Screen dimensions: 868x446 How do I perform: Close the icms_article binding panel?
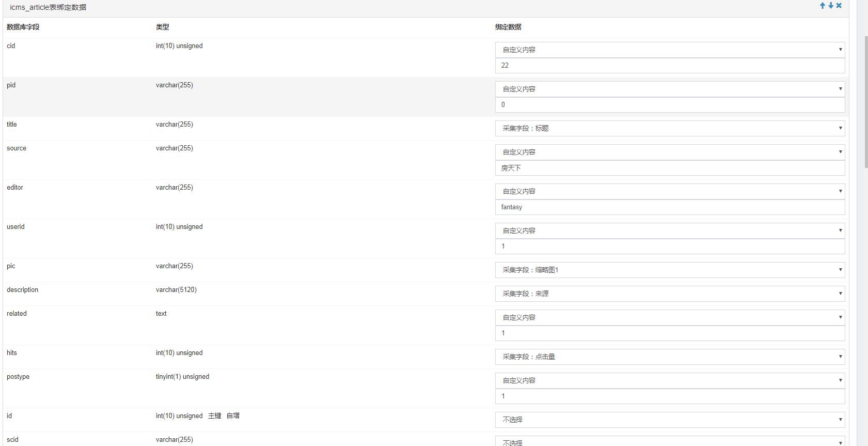pos(839,6)
